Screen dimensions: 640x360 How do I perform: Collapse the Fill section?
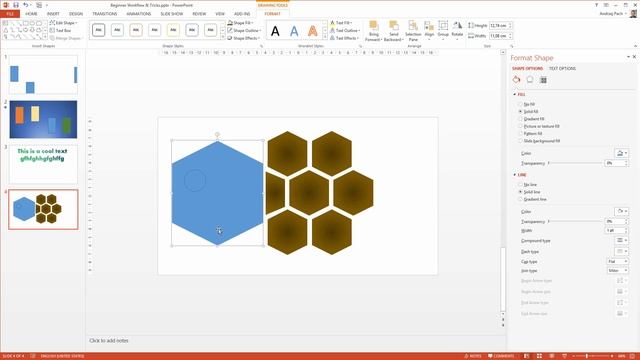pyautogui.click(x=515, y=94)
